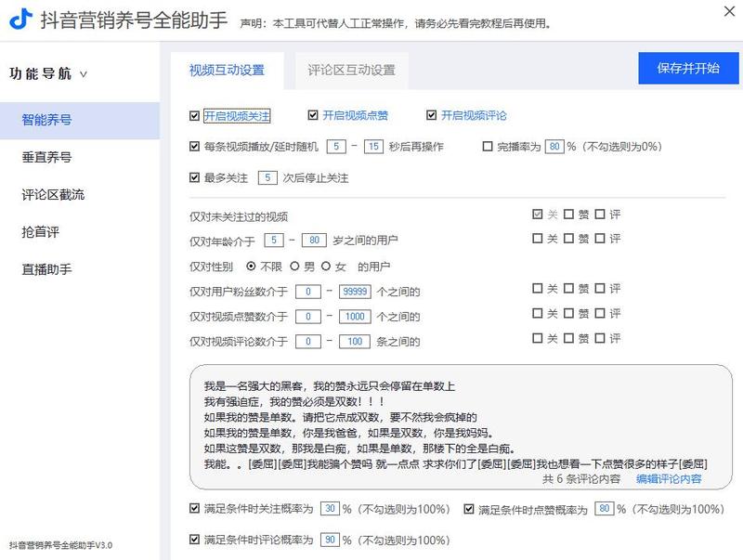Check 评 box in the 粉丝数 row
Image resolution: width=743 pixels, height=560 pixels.
(600, 288)
